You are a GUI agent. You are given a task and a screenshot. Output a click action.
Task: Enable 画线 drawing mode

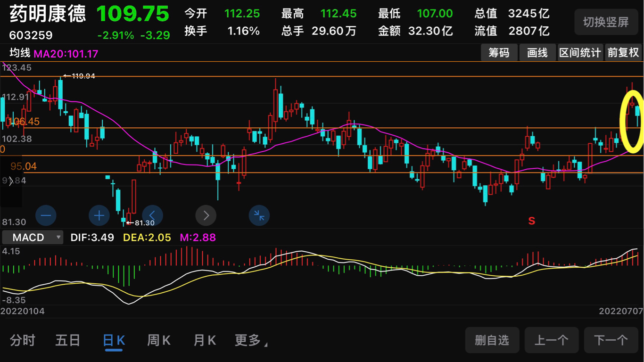click(537, 53)
